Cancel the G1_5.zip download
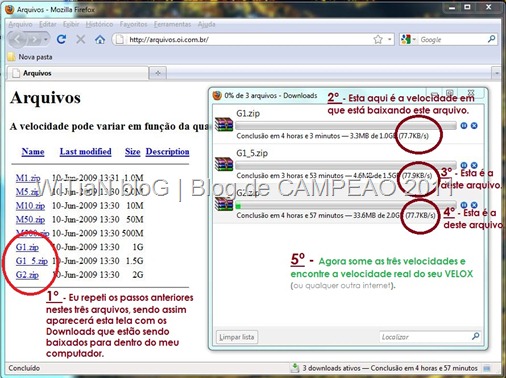The height and width of the screenshot is (378, 506). [x=474, y=165]
